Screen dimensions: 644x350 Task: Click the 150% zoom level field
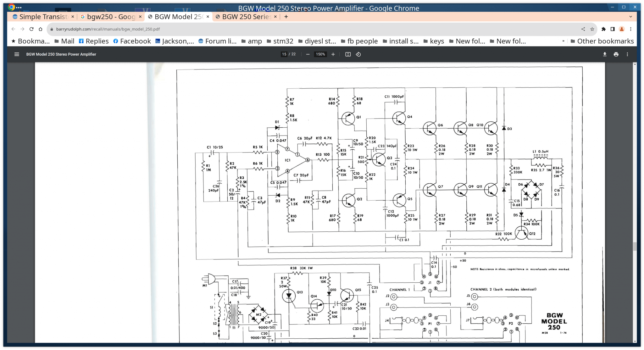[x=320, y=54]
